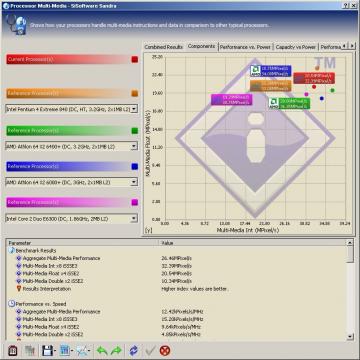Click the line graph icon in toolbar
360x360 pixels.
pyautogui.click(x=82, y=350)
